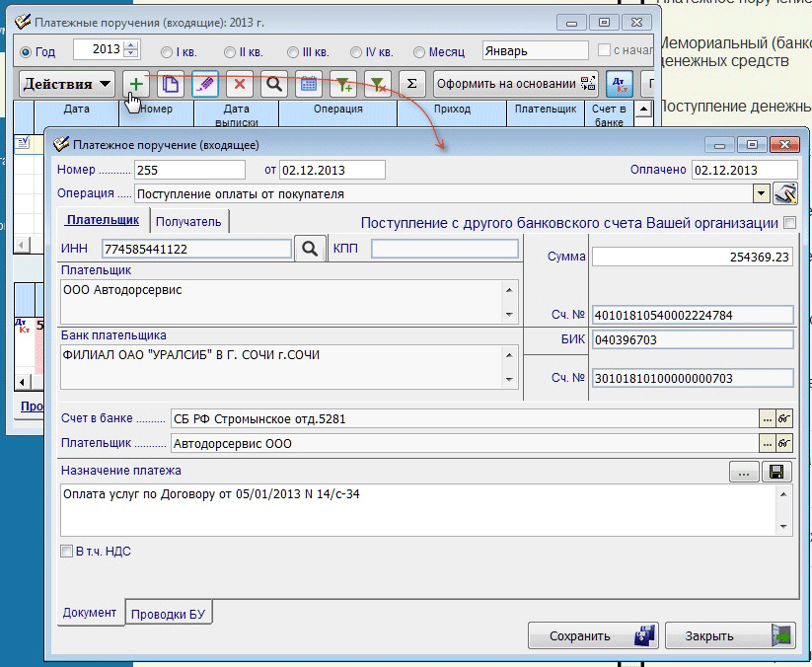The height and width of the screenshot is (667, 812).
Task: Decrease the year with the stepper down arrow
Action: [x=131, y=53]
